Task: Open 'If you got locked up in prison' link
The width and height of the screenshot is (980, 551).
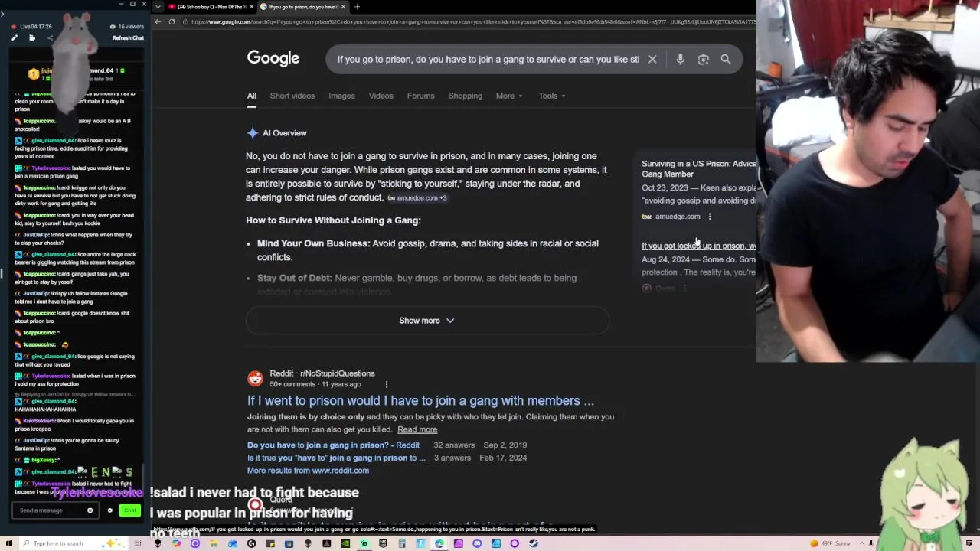Action: (x=698, y=246)
